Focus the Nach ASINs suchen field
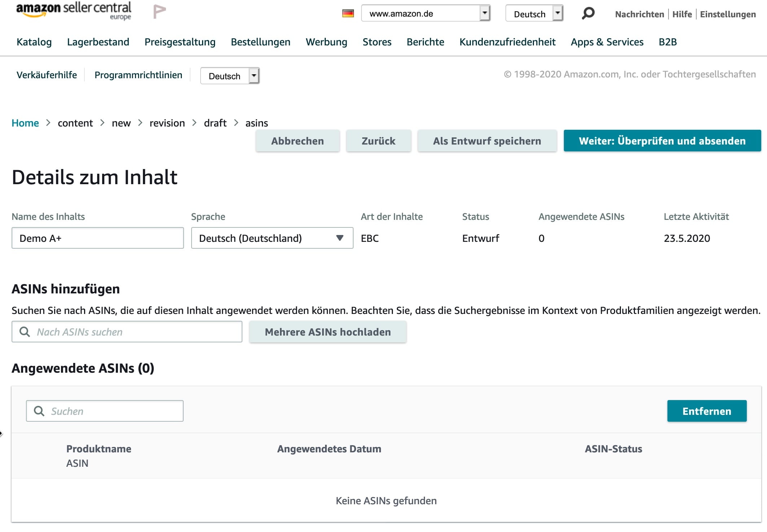 (x=127, y=332)
